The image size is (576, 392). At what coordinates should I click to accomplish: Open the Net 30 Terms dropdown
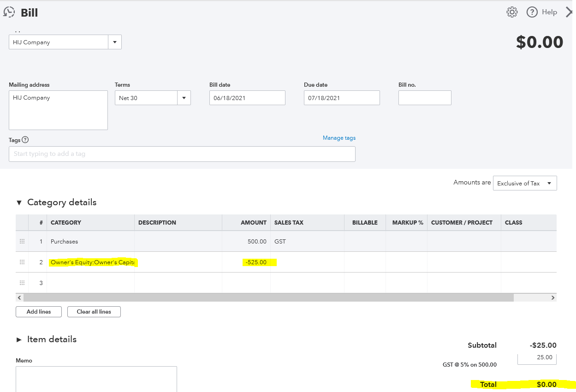[184, 98]
